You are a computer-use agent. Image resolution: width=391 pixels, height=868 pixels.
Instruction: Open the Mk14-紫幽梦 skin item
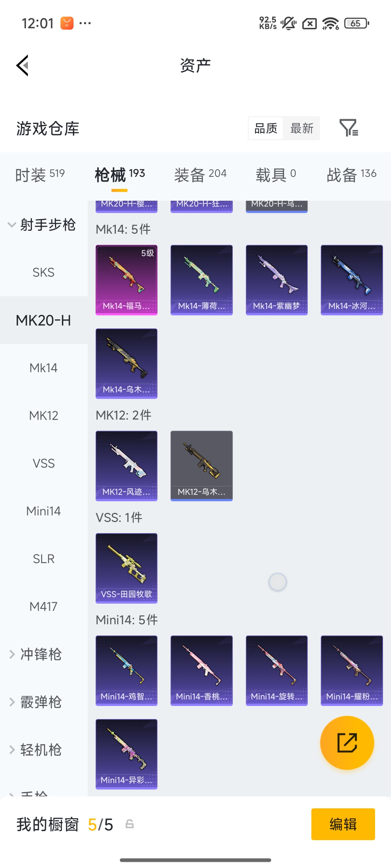tap(277, 280)
